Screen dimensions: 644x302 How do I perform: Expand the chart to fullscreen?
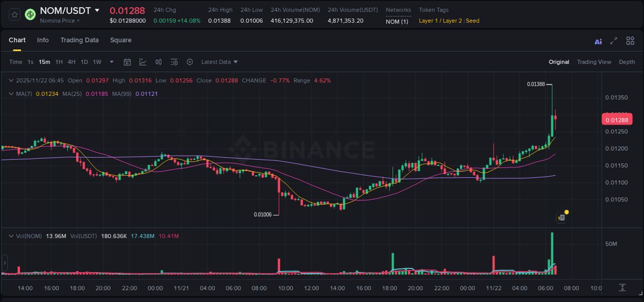point(614,41)
